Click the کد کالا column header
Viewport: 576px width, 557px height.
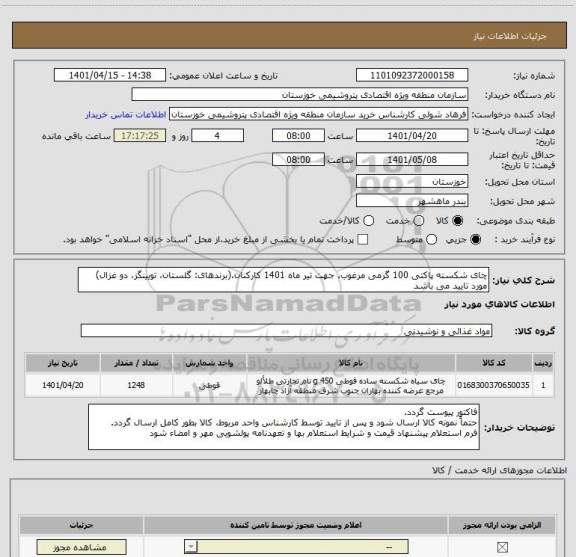click(x=493, y=363)
